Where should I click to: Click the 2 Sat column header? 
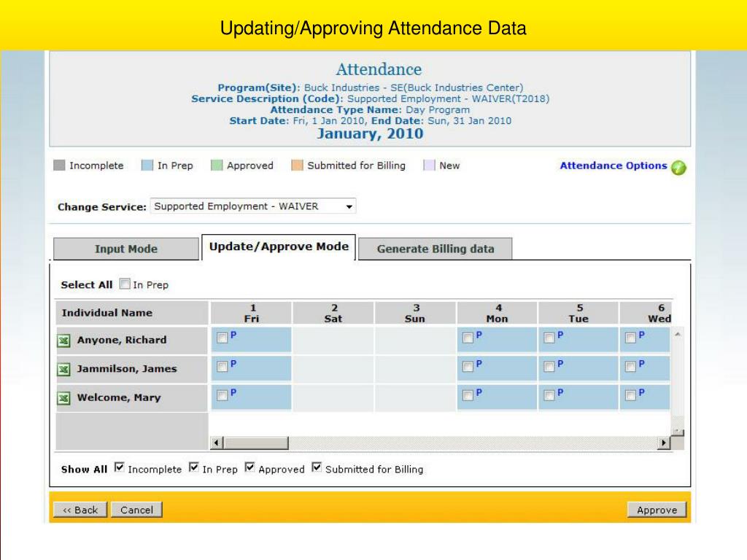pos(333,313)
